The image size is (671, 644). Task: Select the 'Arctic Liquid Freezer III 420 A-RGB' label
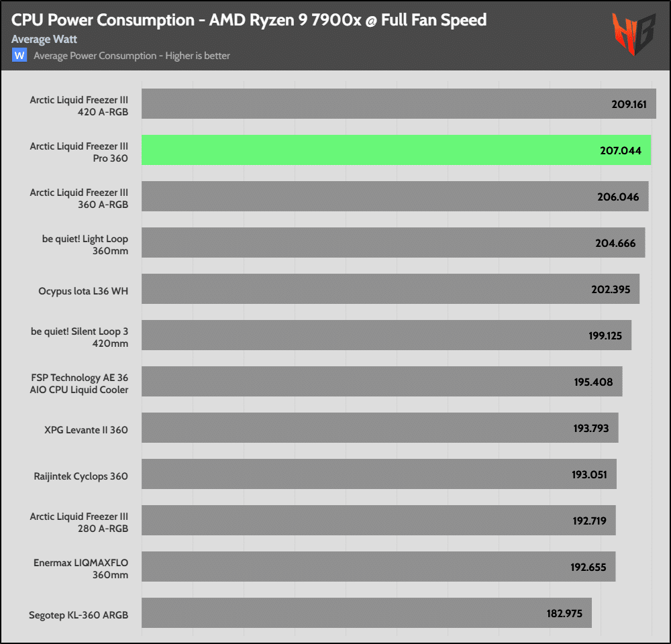coord(79,106)
